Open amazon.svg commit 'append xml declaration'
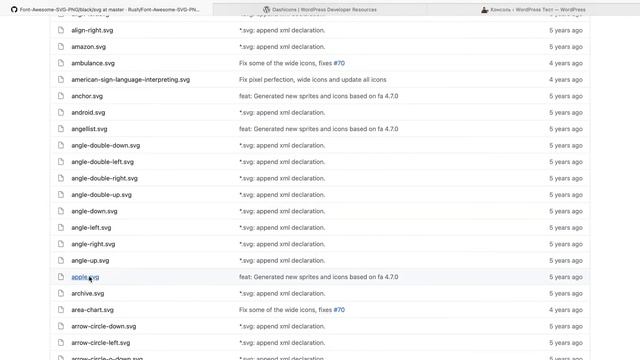The height and width of the screenshot is (360, 640). (x=282, y=47)
